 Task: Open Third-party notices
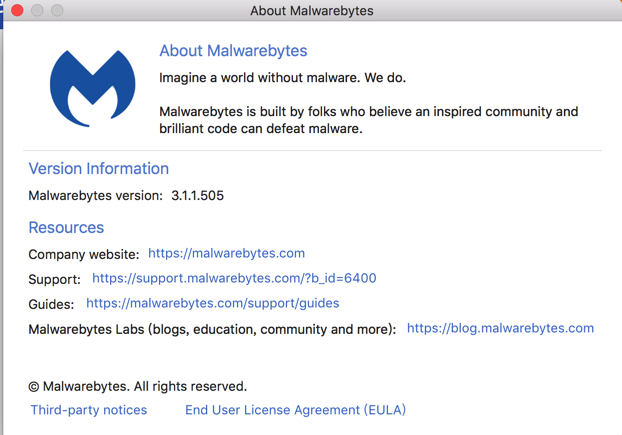click(89, 410)
